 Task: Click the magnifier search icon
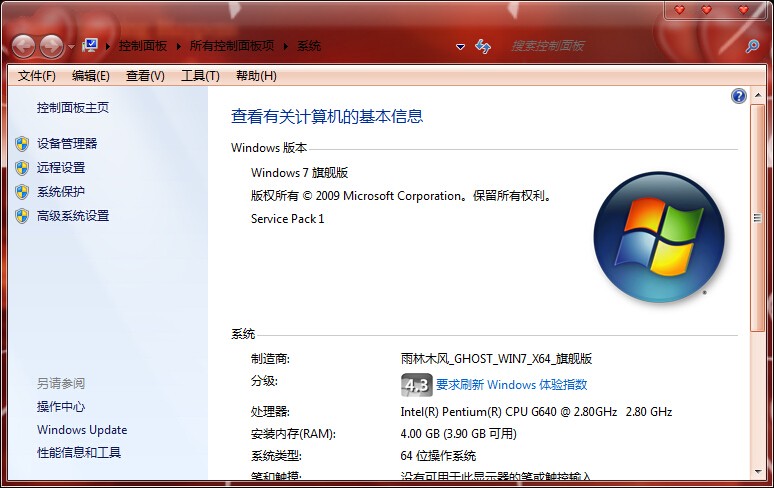click(752, 46)
